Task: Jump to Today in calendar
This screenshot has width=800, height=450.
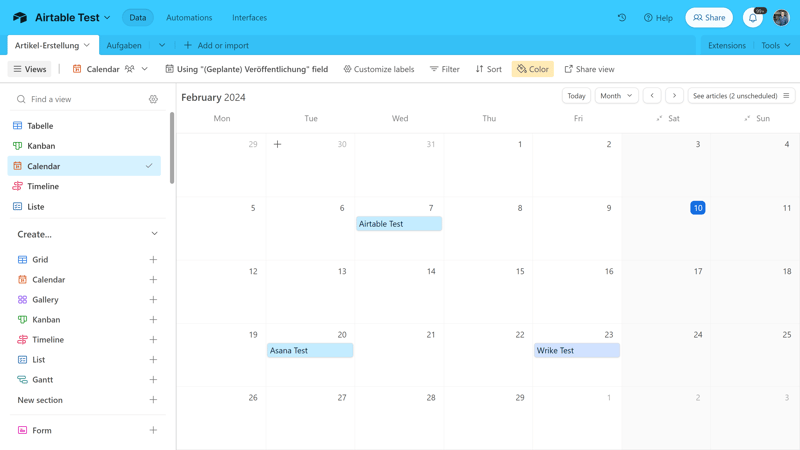Action: click(576, 96)
